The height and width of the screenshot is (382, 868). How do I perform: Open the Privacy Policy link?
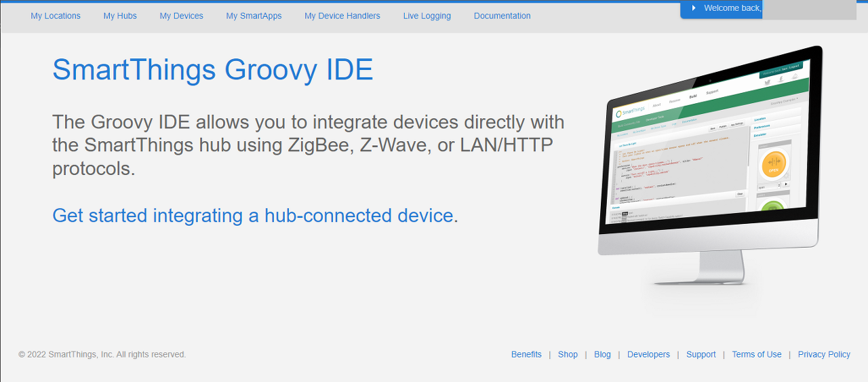point(824,354)
